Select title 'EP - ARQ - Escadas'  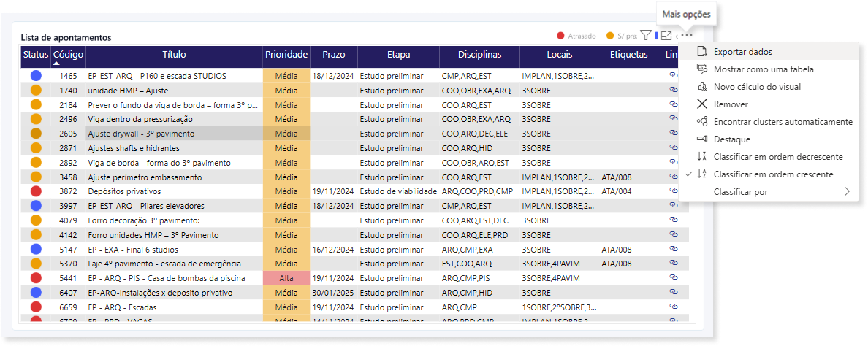coord(122,307)
